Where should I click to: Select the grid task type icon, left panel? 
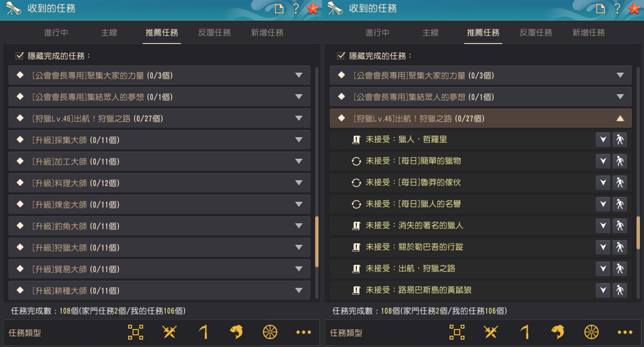[x=136, y=332]
